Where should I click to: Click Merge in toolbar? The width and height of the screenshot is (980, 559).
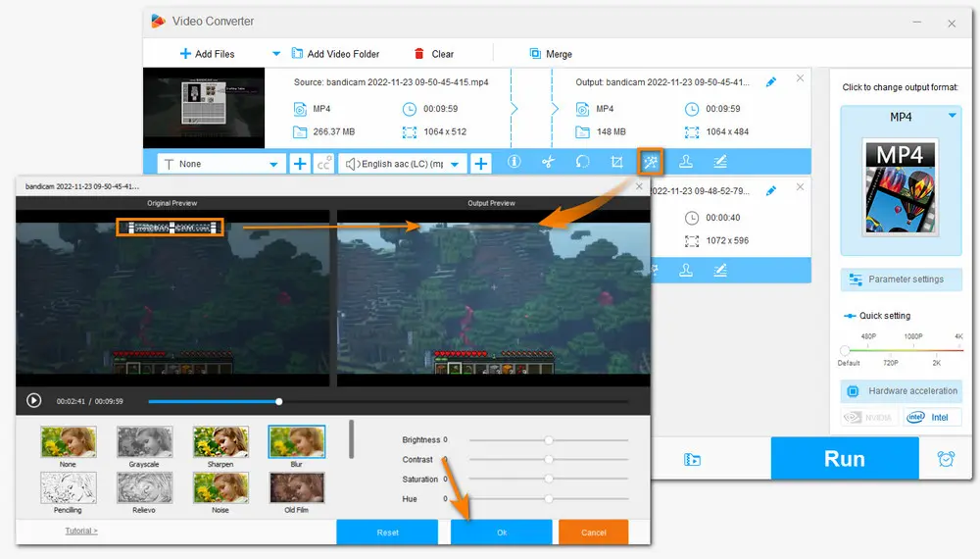(x=551, y=54)
